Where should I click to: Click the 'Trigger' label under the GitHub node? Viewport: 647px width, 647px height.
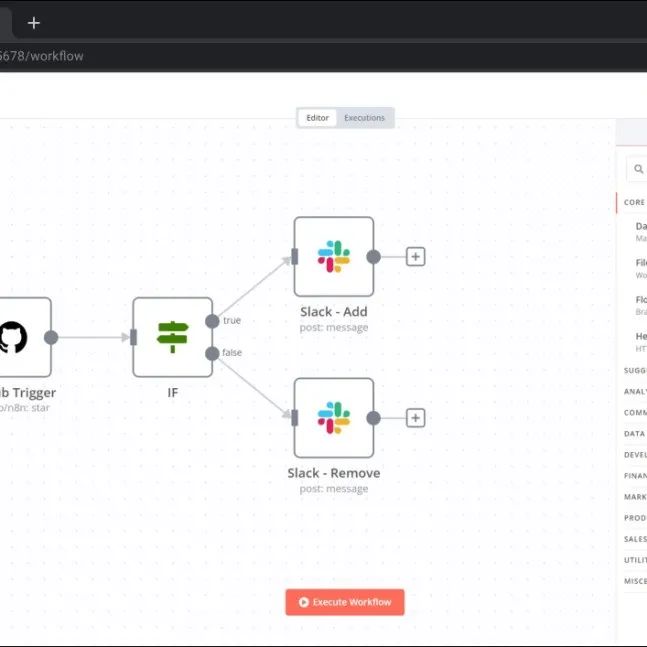[34, 393]
